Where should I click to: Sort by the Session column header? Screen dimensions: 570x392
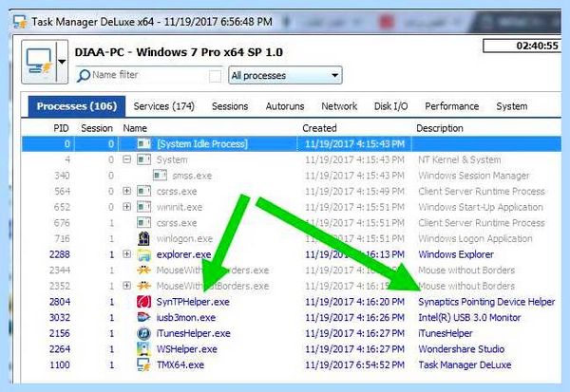[97, 128]
